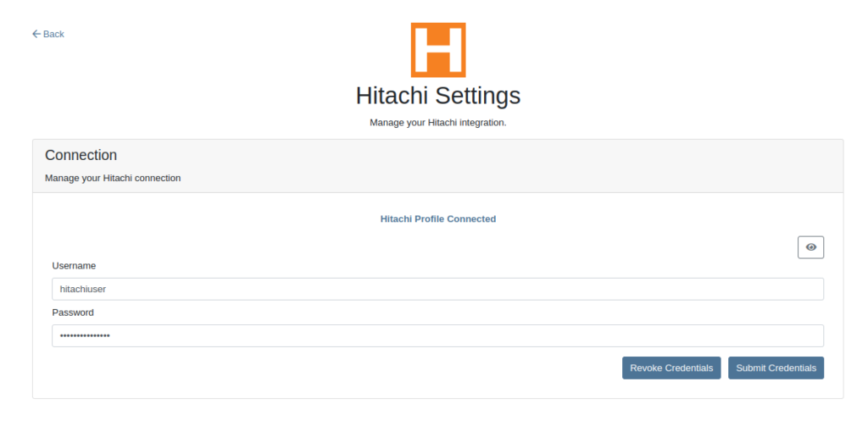
Task: Focus the Password input field
Action: point(438,336)
